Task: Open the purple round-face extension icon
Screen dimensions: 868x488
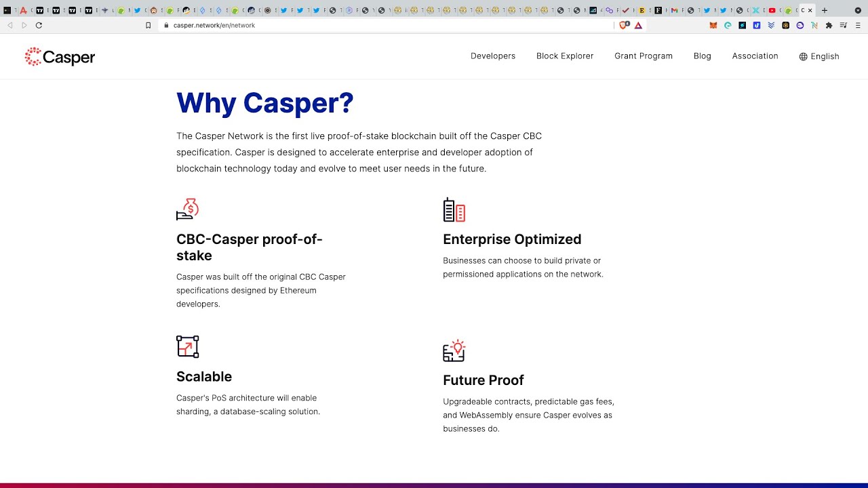Action: click(x=800, y=25)
